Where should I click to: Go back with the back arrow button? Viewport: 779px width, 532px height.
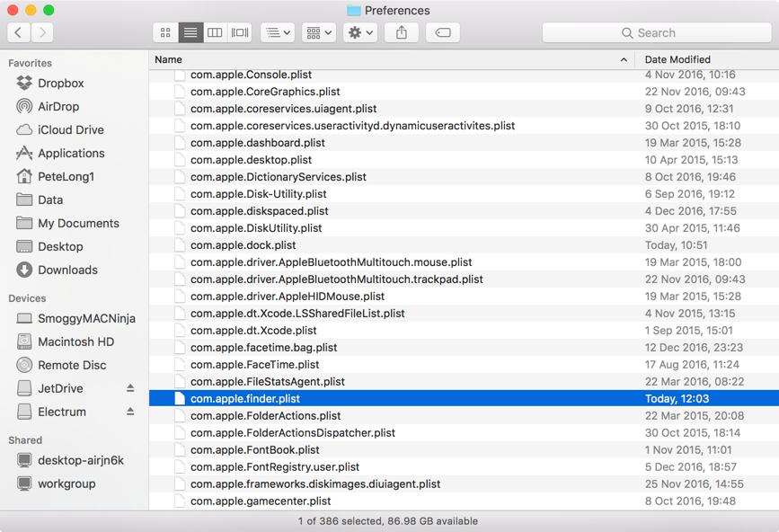18,32
